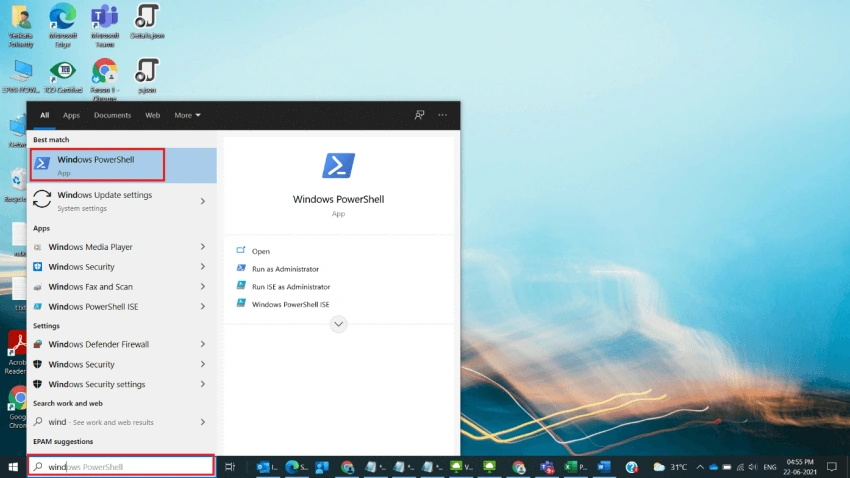Open the search options ellipsis menu
The width and height of the screenshot is (850, 478).
coord(443,115)
